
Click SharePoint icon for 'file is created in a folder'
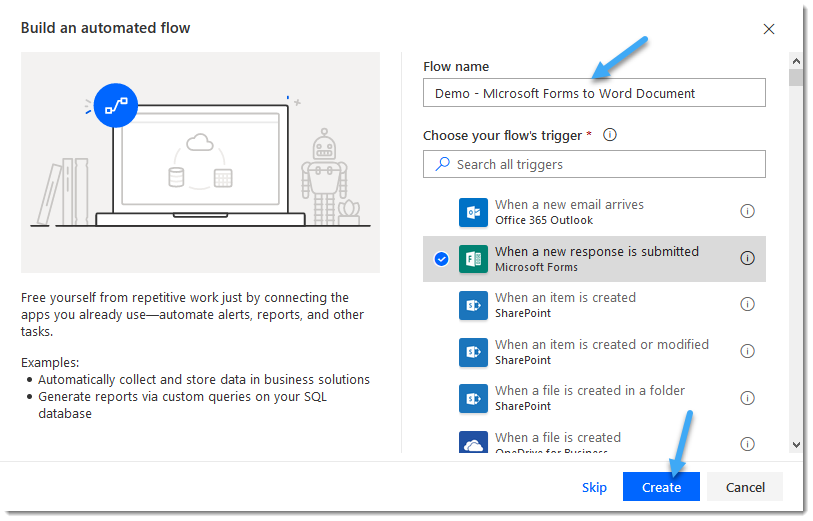click(x=473, y=398)
